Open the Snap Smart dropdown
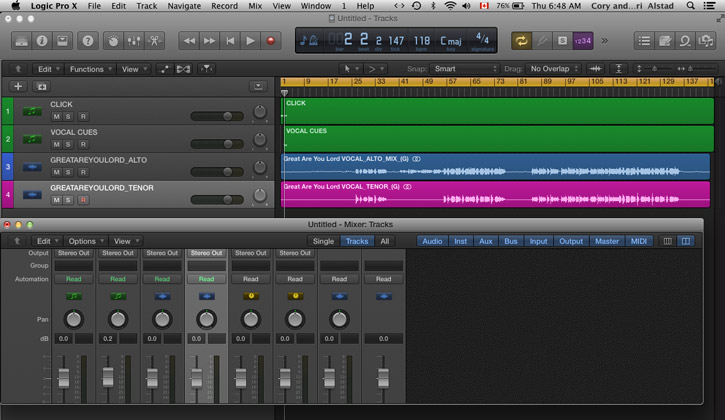Viewport: 725px width, 420px height. pos(465,69)
